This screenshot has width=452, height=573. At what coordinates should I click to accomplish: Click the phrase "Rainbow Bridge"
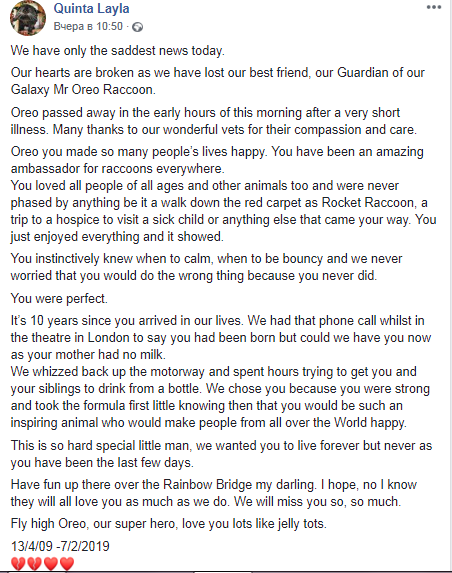(x=207, y=485)
